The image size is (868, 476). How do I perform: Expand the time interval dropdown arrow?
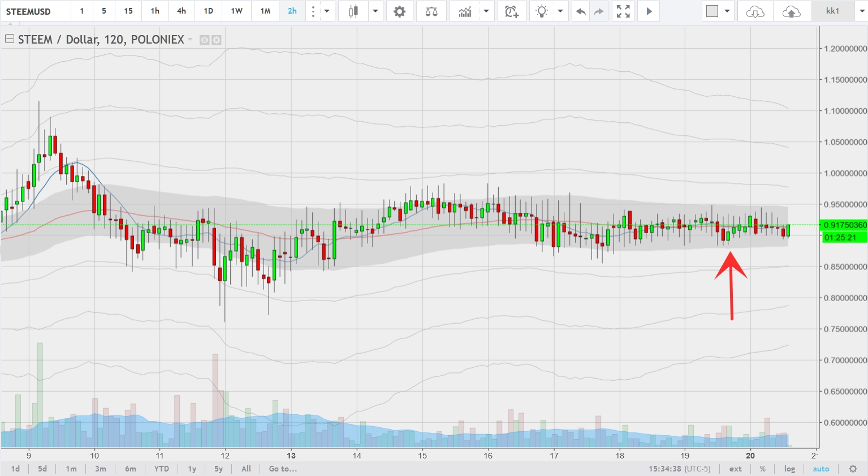pyautogui.click(x=327, y=11)
